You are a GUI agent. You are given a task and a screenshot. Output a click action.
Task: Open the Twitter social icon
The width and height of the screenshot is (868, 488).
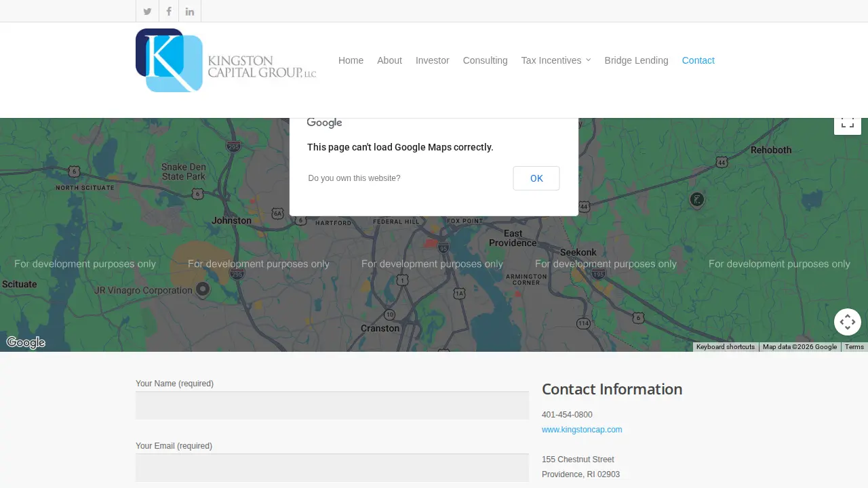(x=147, y=12)
